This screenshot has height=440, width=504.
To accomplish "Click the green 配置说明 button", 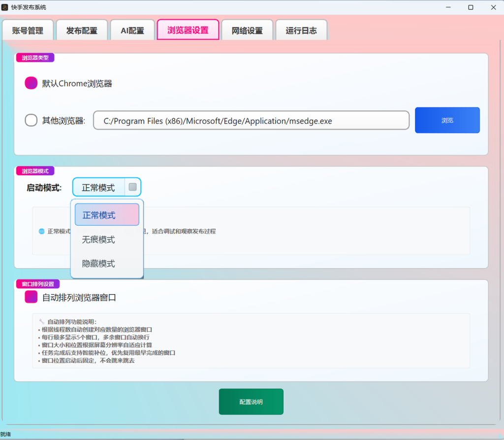I will coord(251,402).
